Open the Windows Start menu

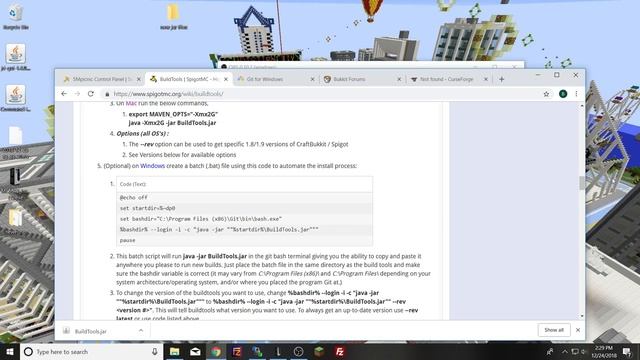tap(10, 351)
